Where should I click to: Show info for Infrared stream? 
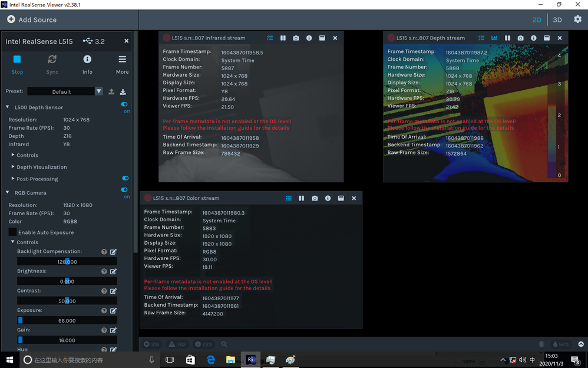click(x=309, y=38)
